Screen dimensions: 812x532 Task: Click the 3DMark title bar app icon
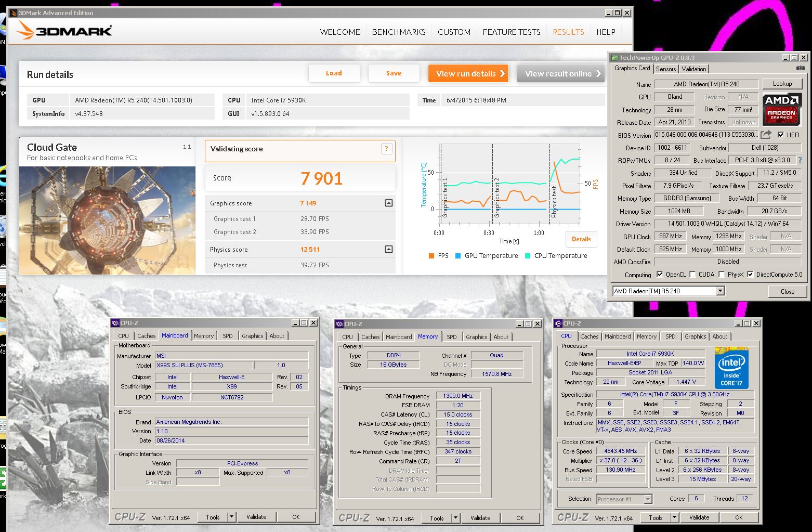click(14, 13)
